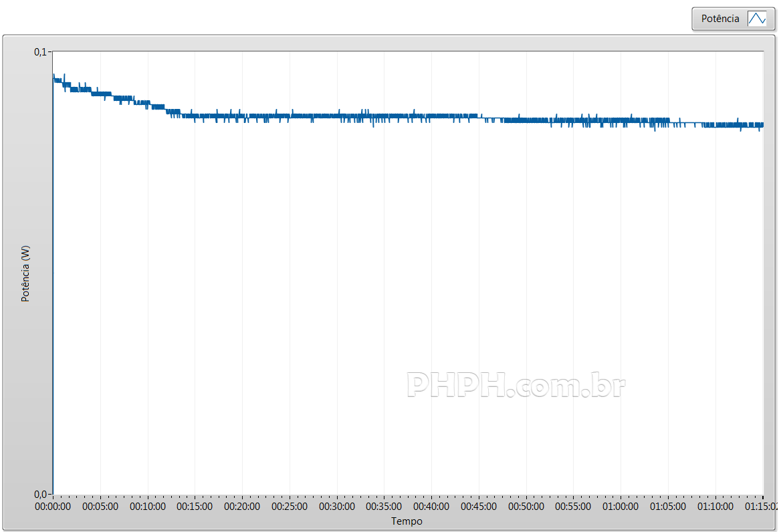Select the Potência legend label text

pyautogui.click(x=720, y=19)
